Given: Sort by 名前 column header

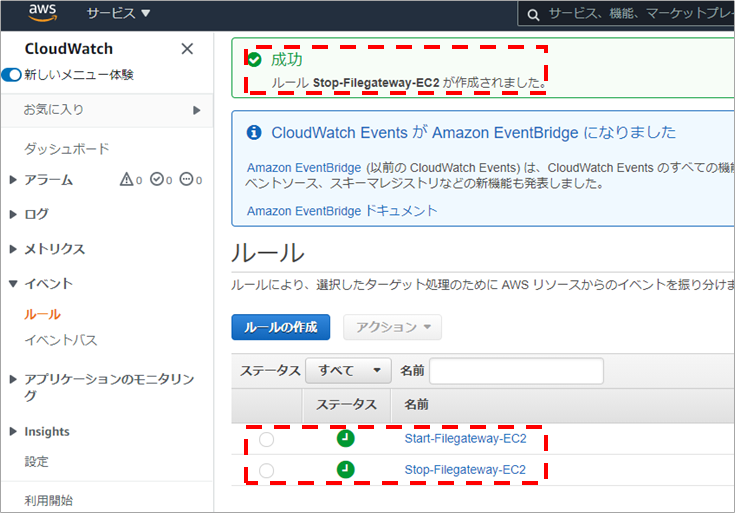Looking at the screenshot, I should [416, 405].
